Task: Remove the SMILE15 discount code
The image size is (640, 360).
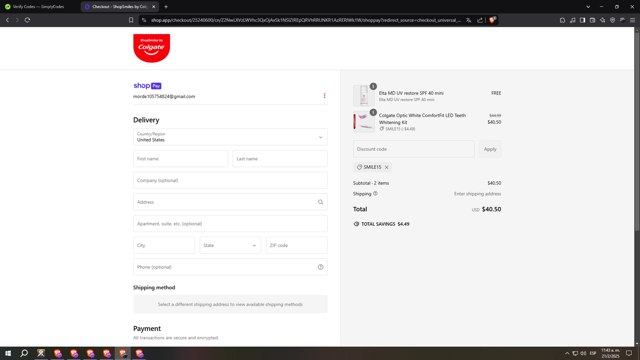Action: coord(387,167)
